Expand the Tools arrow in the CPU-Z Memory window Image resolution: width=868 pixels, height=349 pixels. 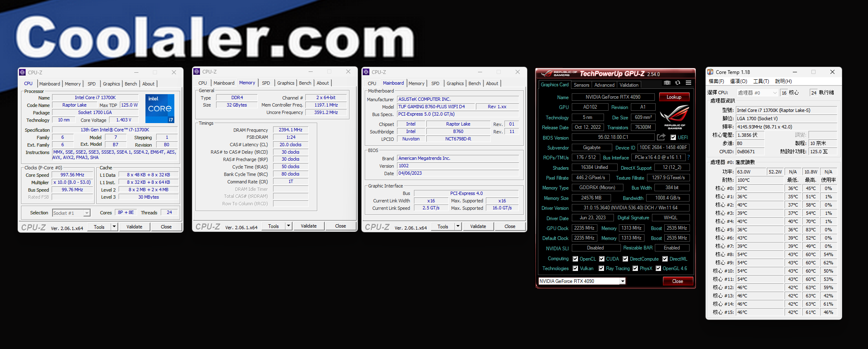288,226
